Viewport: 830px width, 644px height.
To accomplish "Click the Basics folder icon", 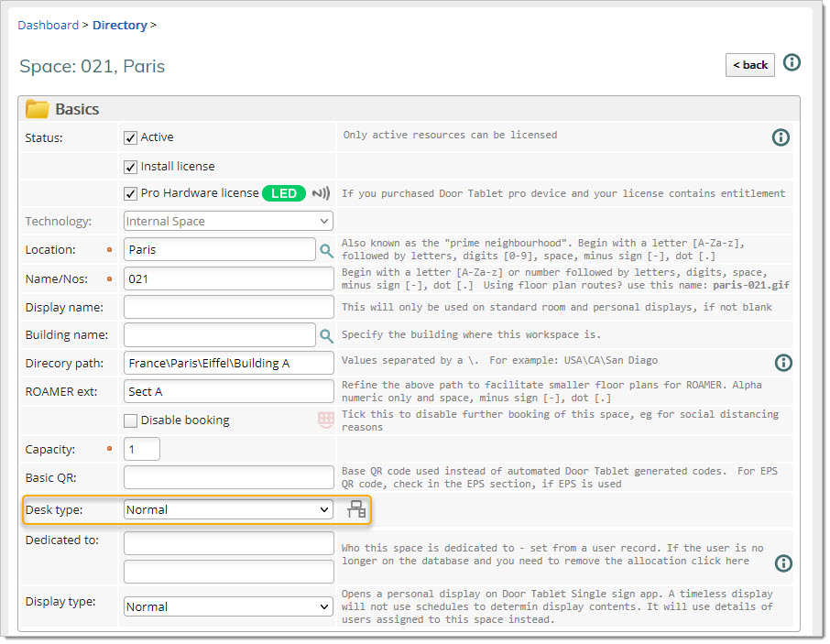I will tap(37, 110).
